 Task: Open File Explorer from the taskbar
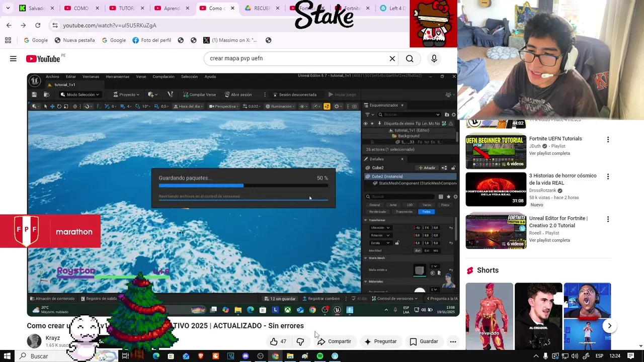(290, 356)
